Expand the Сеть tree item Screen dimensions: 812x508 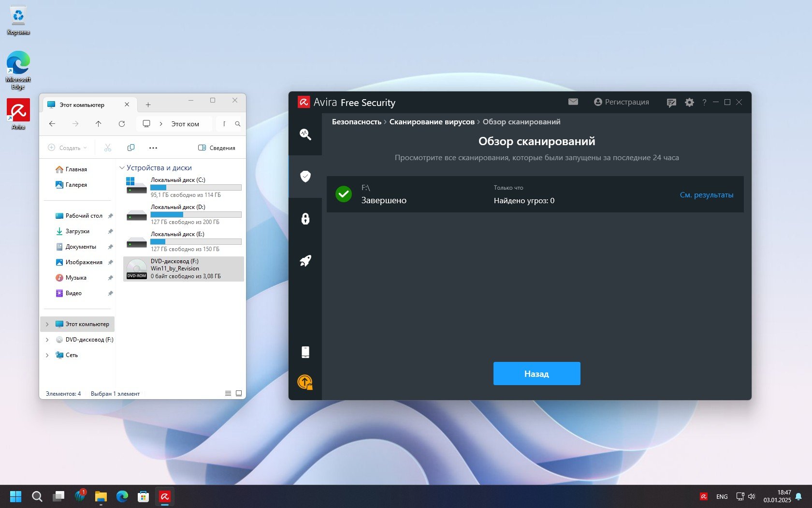tap(47, 355)
